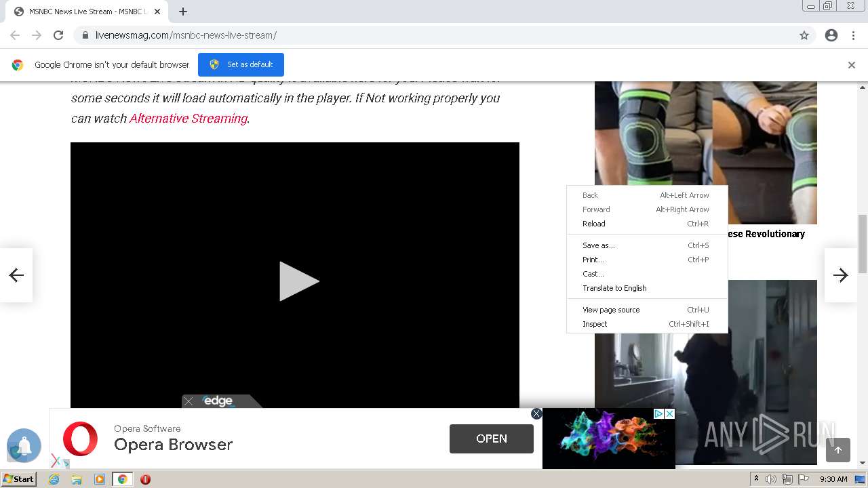
Task: Select Reload in the context menu
Action: tap(647, 224)
